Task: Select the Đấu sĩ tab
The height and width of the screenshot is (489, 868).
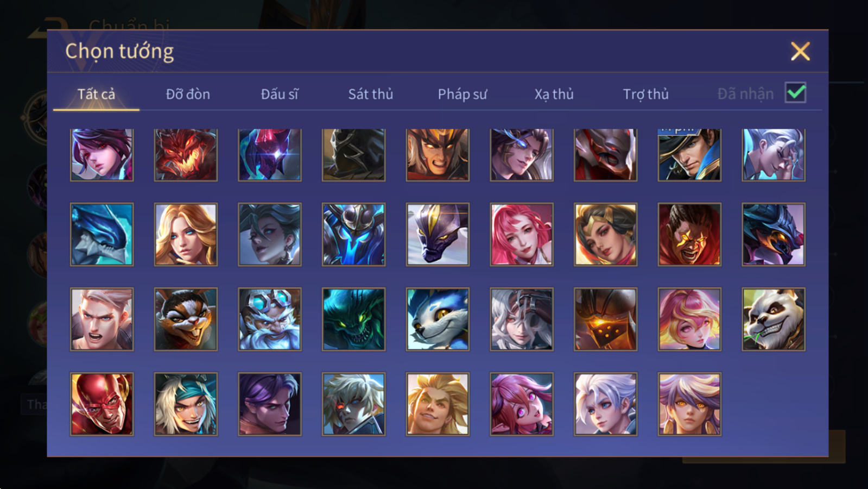Action: (279, 94)
